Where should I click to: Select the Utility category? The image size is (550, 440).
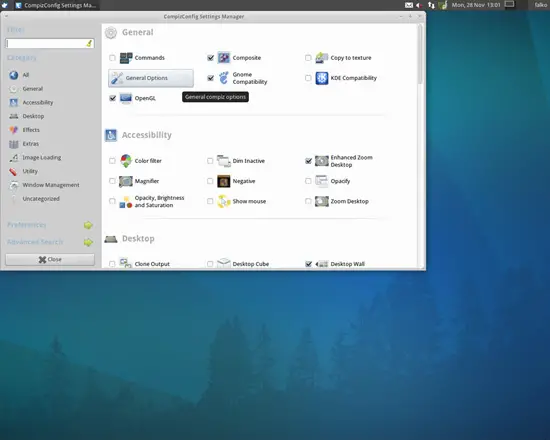click(x=30, y=171)
